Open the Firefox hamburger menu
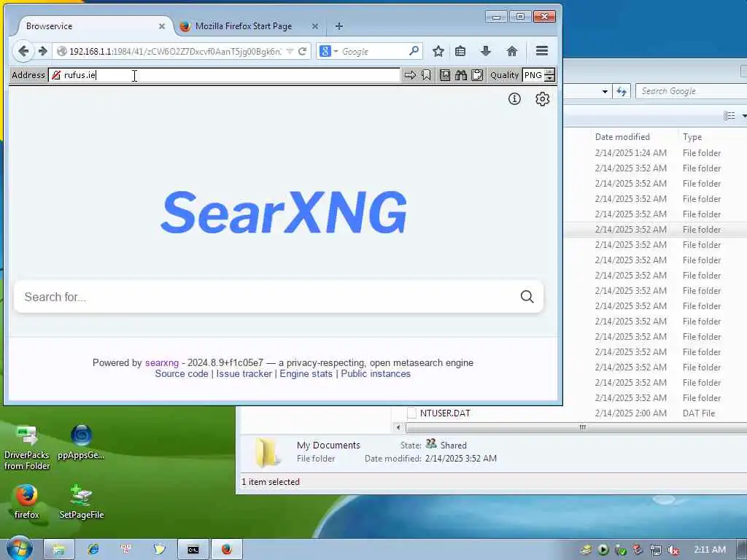Screen dimensions: 747x560 pos(542,50)
